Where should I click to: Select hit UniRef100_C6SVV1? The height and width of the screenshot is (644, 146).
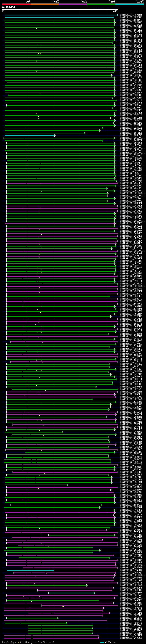tap(131, 55)
